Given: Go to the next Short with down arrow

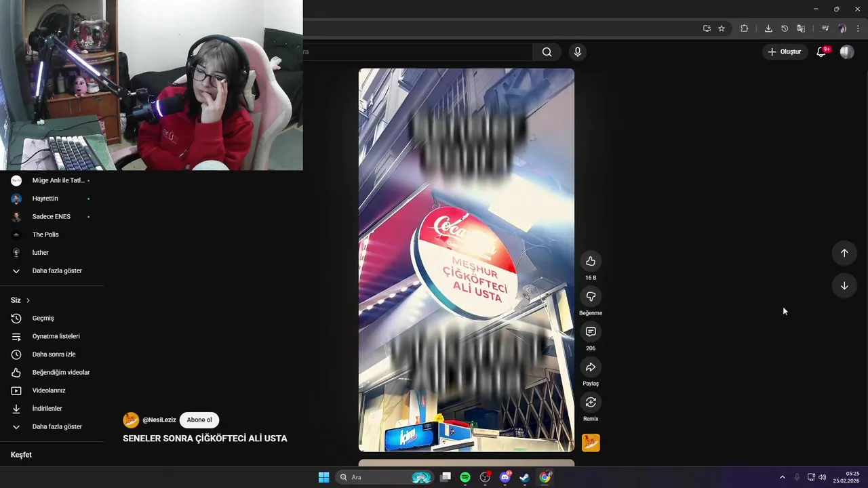Looking at the screenshot, I should (x=844, y=286).
